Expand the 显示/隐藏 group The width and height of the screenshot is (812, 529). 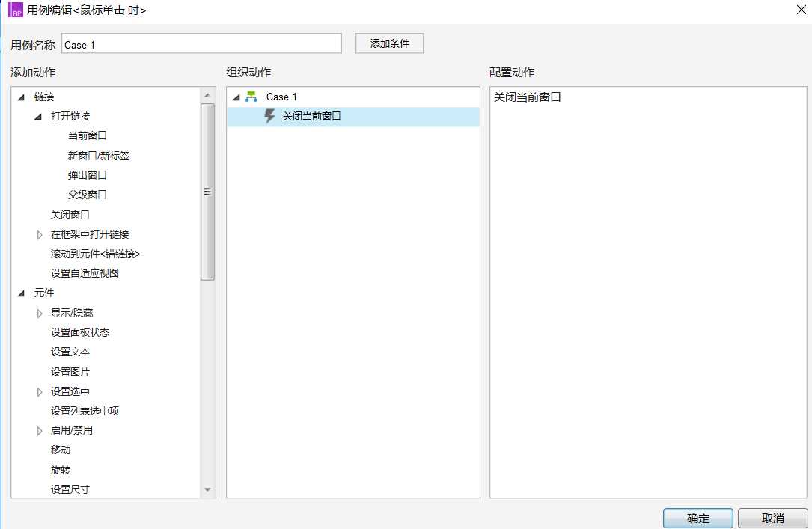40,314
